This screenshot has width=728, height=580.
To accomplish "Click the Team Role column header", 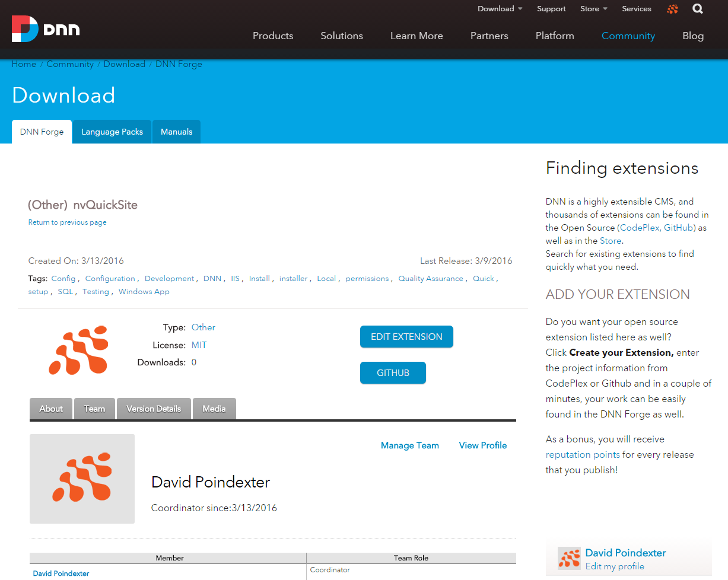I will pyautogui.click(x=411, y=558).
